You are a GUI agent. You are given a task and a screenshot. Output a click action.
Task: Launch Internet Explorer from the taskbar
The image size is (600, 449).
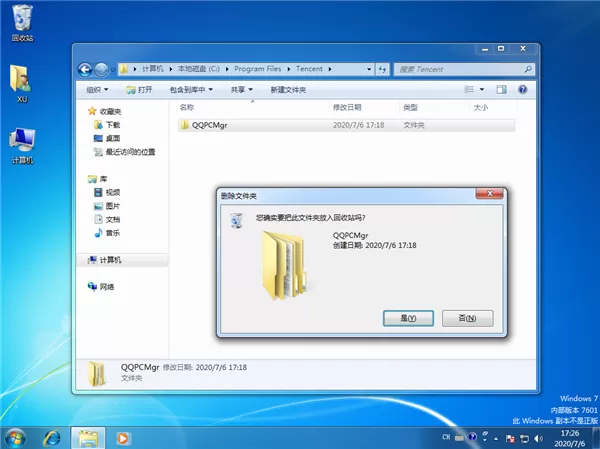(x=52, y=438)
